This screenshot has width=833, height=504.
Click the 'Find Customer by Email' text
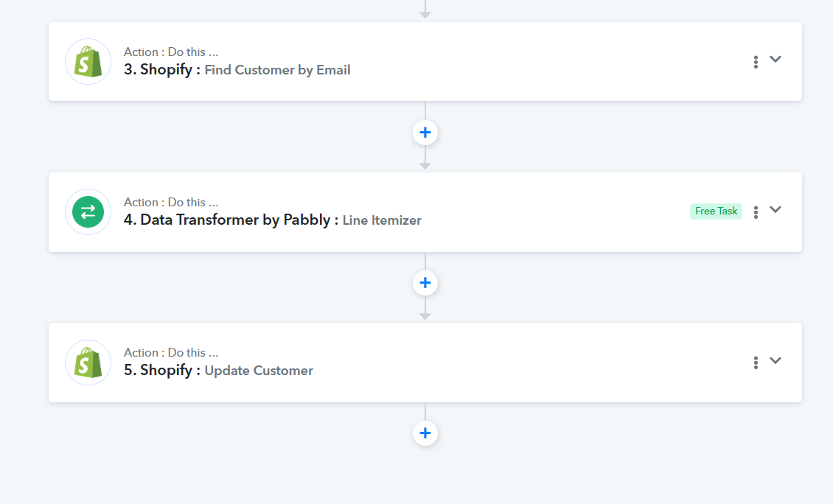click(277, 70)
